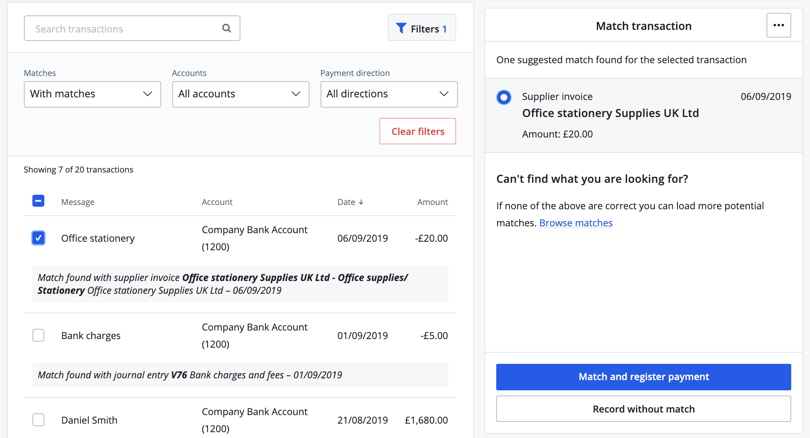Open the Office stationery match details banner
The image size is (810, 438).
click(238, 284)
